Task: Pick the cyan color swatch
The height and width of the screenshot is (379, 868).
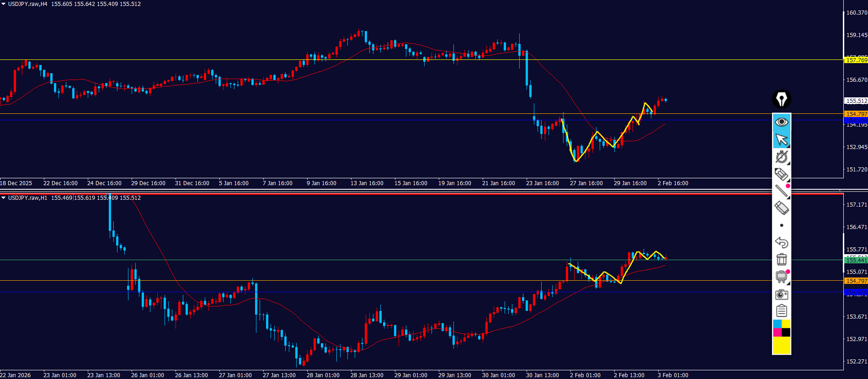Action: 777,324
